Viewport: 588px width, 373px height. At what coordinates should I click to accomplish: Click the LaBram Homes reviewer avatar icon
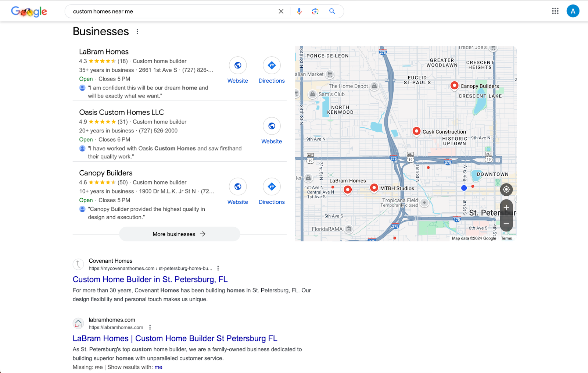pyautogui.click(x=82, y=88)
